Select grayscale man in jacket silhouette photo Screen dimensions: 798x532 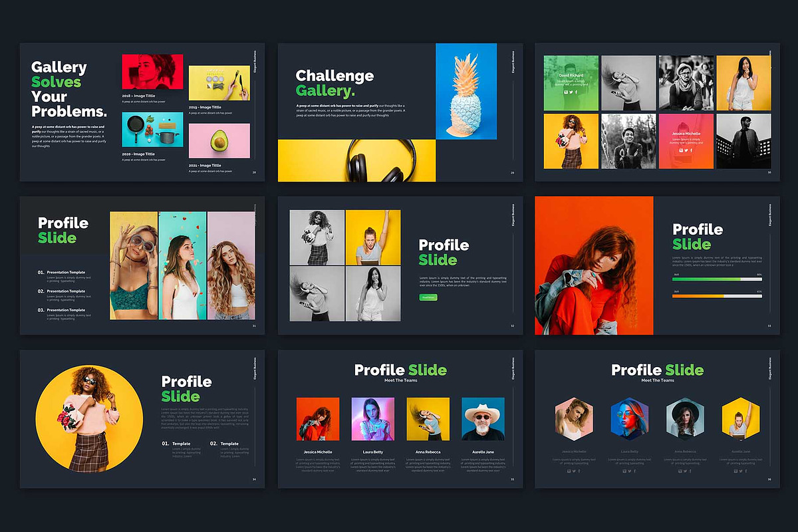coord(743,141)
